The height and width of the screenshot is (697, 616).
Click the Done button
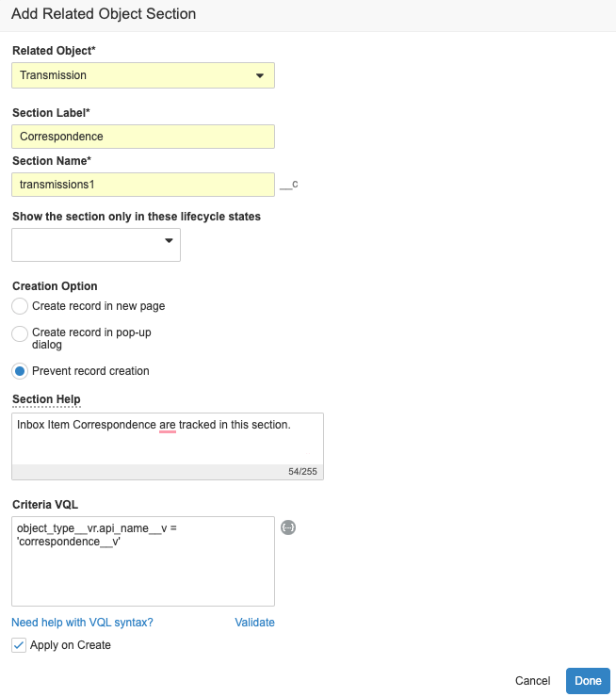(588, 681)
